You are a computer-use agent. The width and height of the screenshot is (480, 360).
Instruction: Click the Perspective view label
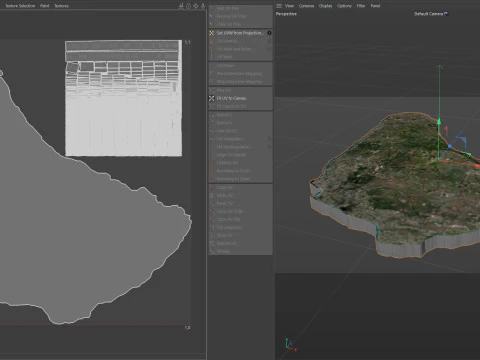pos(286,14)
